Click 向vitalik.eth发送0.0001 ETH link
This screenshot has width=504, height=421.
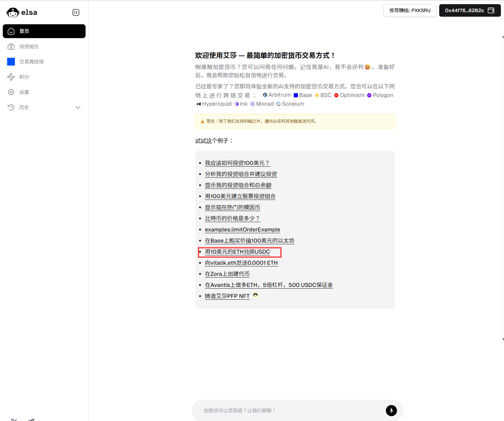(x=241, y=263)
